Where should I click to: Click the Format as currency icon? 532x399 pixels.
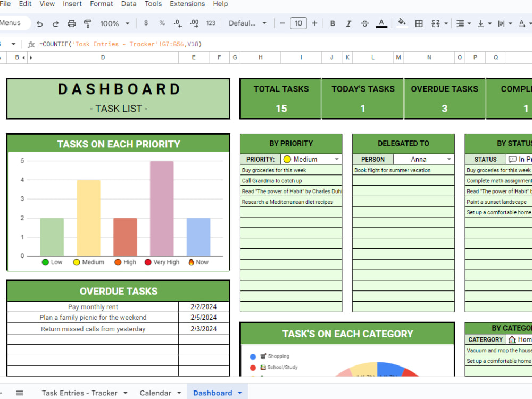click(146, 23)
